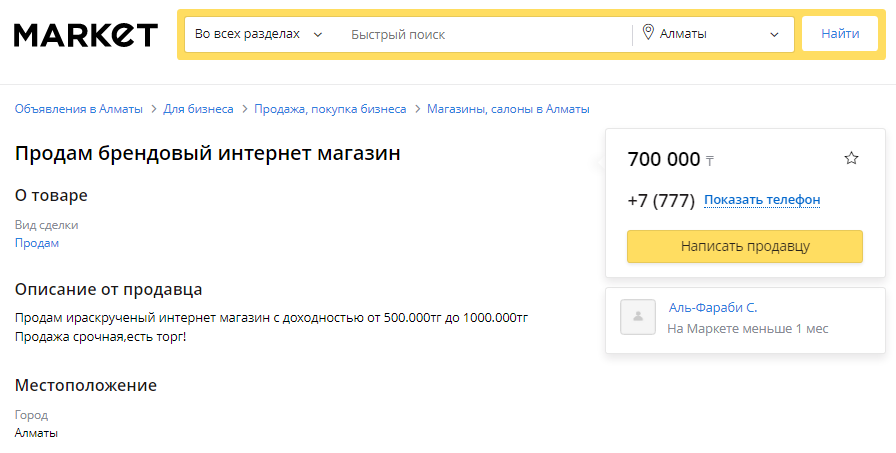This screenshot has height=453, width=896.
Task: Open the seller profile Аль-Фараби С.
Action: click(713, 307)
